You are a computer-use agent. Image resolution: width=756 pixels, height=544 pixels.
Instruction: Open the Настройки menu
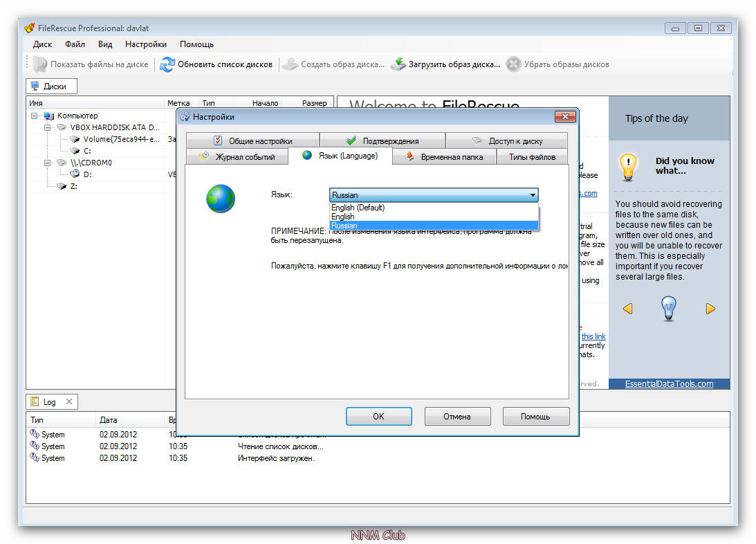(x=145, y=44)
